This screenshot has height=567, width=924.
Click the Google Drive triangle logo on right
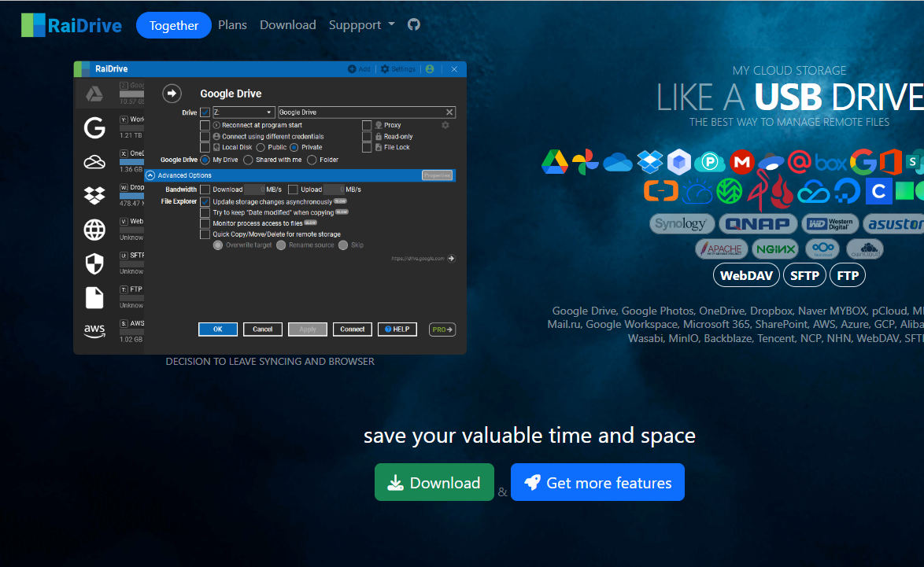click(555, 162)
